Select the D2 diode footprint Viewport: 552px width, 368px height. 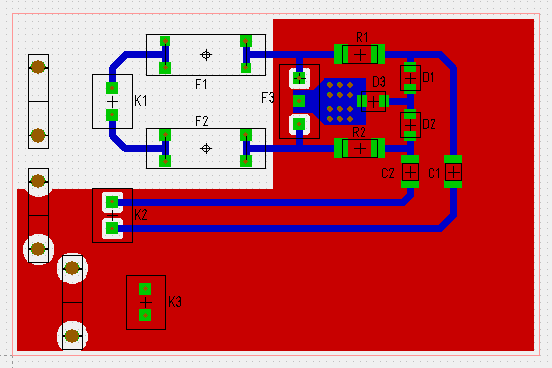coord(410,125)
